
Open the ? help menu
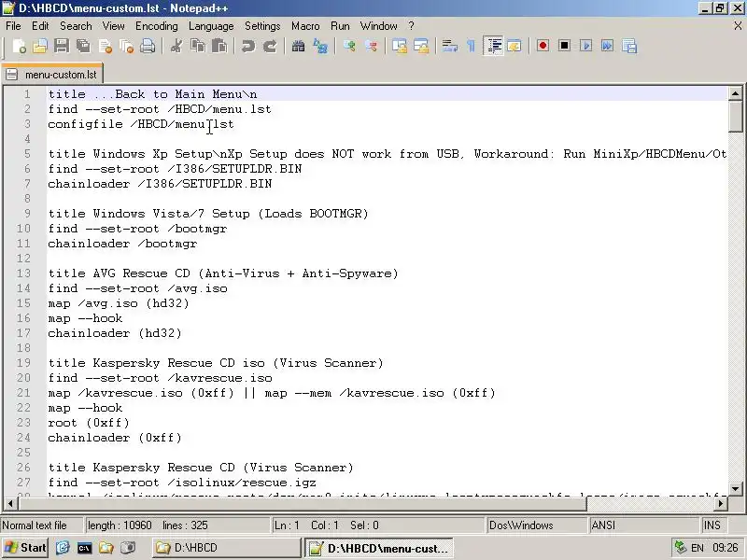point(411,26)
